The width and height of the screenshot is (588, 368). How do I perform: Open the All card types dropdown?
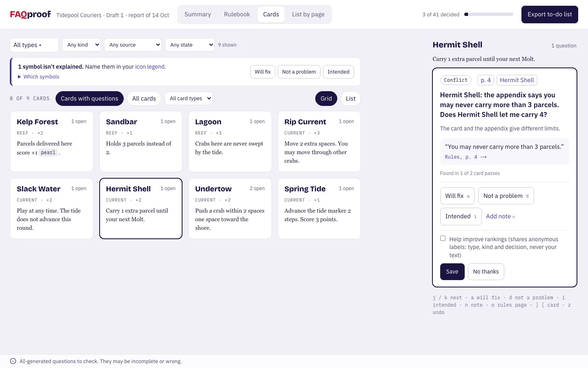[x=189, y=99]
